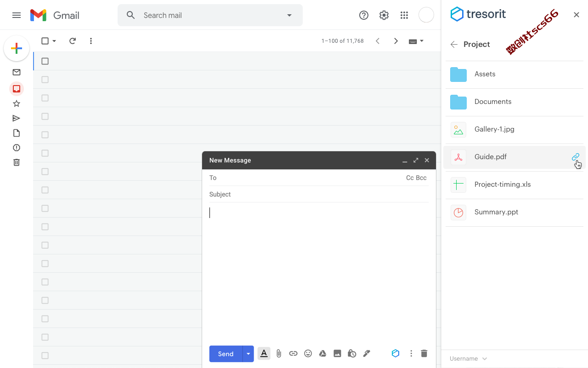Image resolution: width=588 pixels, height=368 pixels.
Task: Show search options dropdown
Action: point(289,15)
